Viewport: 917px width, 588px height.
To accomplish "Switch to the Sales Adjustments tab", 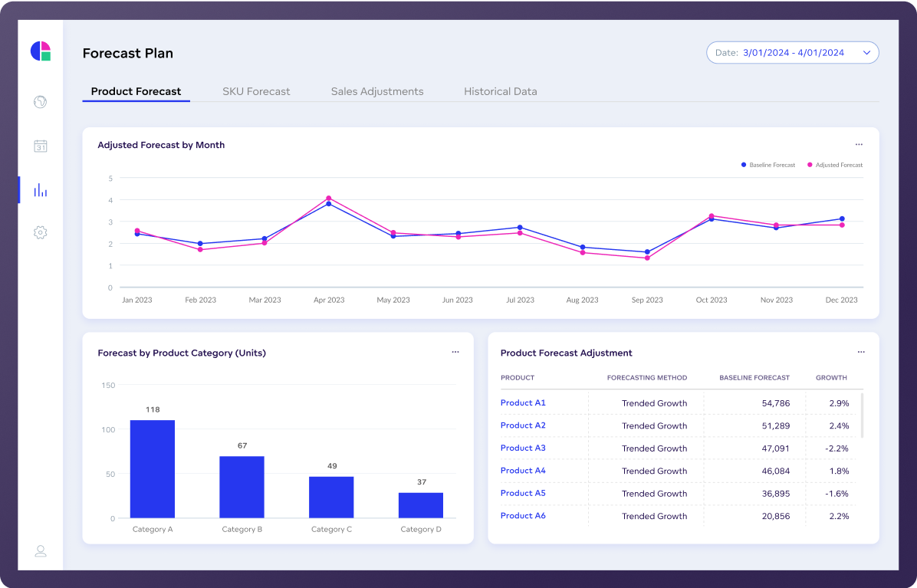I will [377, 91].
